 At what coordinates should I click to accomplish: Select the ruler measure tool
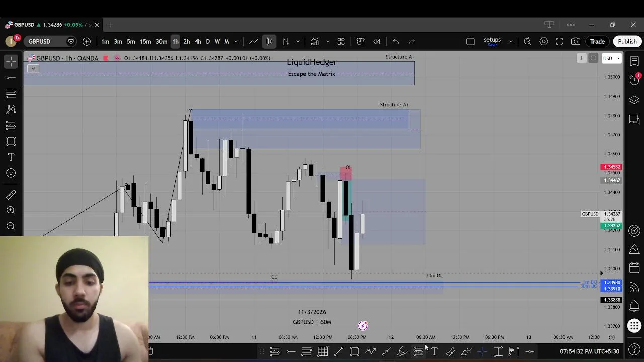pyautogui.click(x=11, y=194)
